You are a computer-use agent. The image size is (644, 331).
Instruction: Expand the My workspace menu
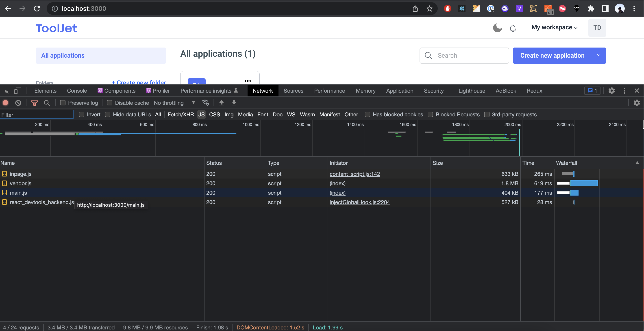(554, 28)
